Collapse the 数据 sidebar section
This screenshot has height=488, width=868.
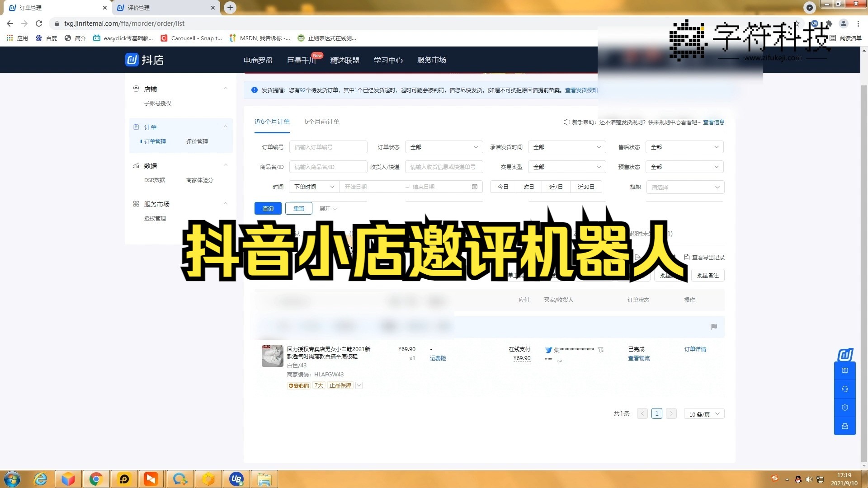pyautogui.click(x=225, y=166)
